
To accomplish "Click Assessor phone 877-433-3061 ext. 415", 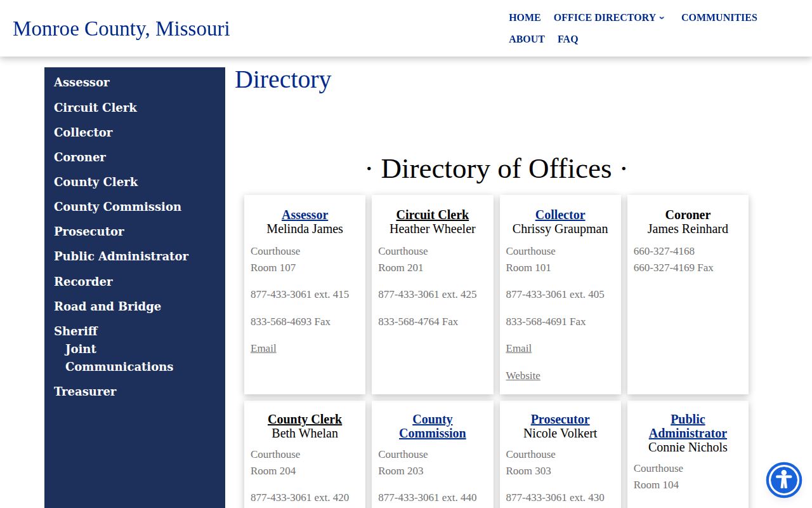I will [x=299, y=294].
